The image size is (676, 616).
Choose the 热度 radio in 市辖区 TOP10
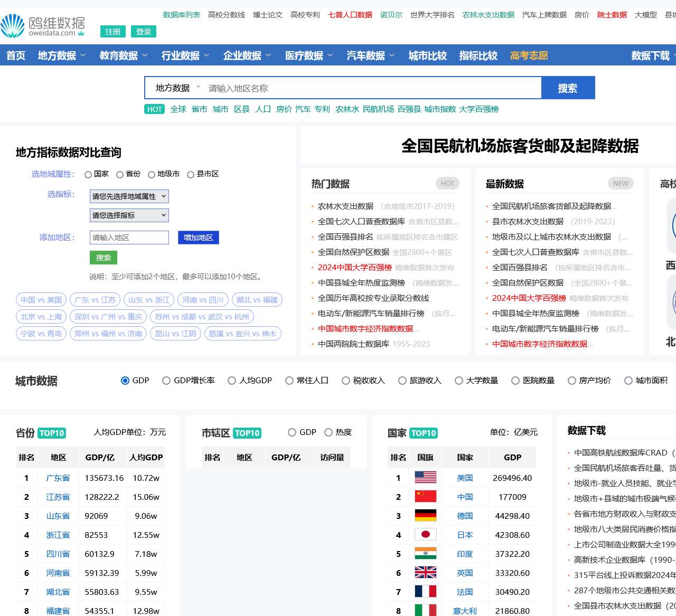pos(328,433)
